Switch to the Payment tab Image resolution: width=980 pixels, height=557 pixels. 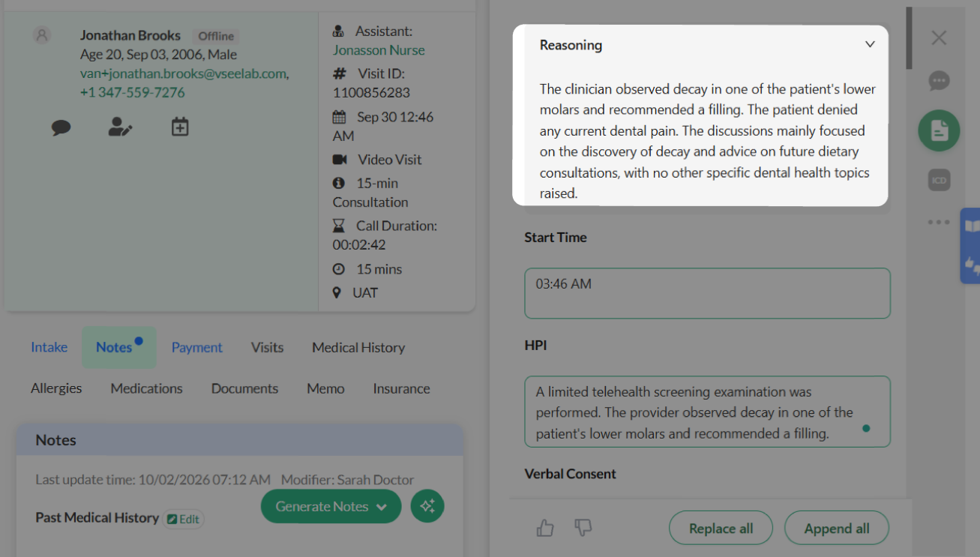tap(197, 347)
